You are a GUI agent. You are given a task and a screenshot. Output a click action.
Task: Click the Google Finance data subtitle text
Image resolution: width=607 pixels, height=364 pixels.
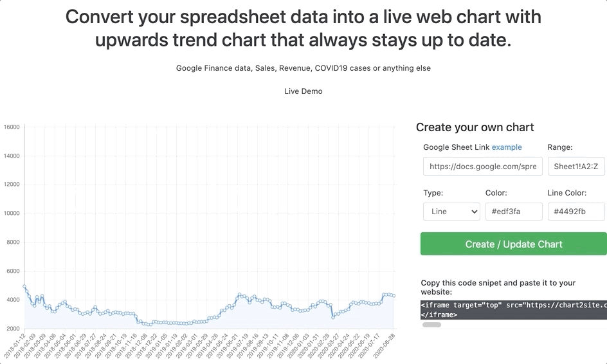tap(303, 68)
